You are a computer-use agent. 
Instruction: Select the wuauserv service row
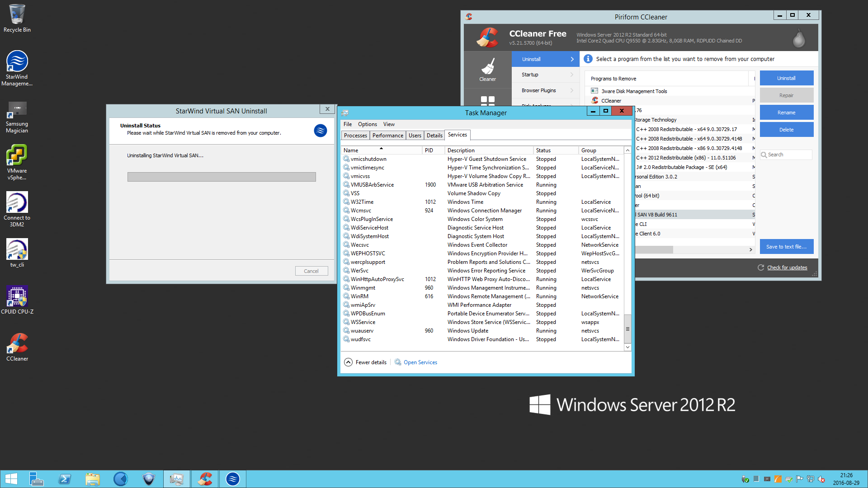click(482, 331)
